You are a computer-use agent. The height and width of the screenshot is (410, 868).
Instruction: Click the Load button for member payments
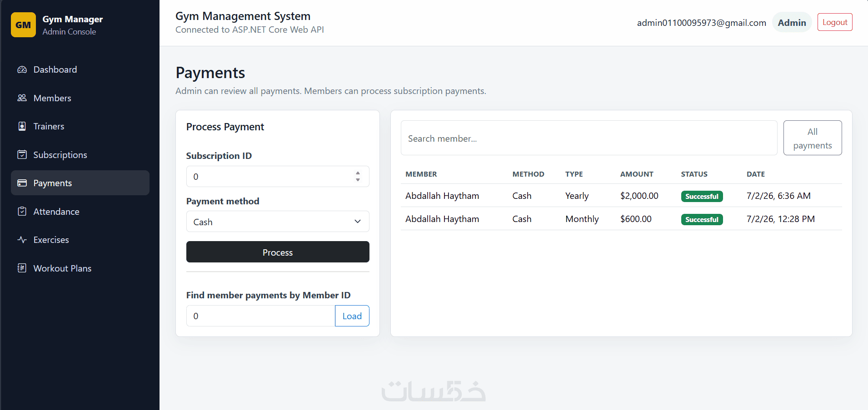tap(352, 316)
